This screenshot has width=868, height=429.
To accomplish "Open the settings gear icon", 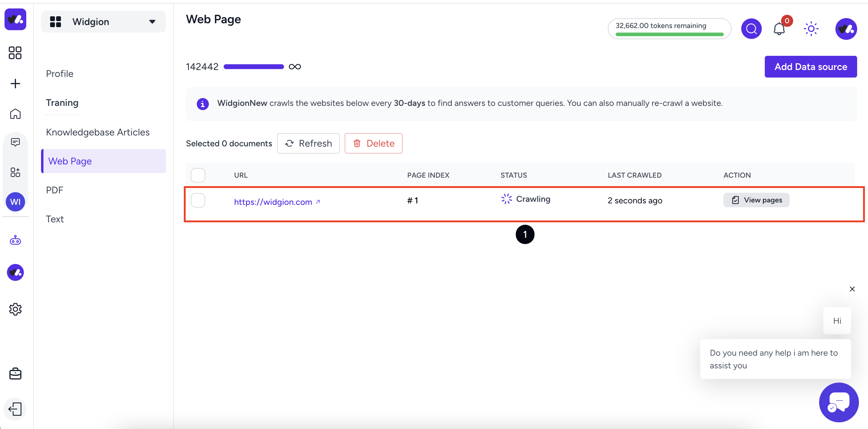I will point(15,309).
